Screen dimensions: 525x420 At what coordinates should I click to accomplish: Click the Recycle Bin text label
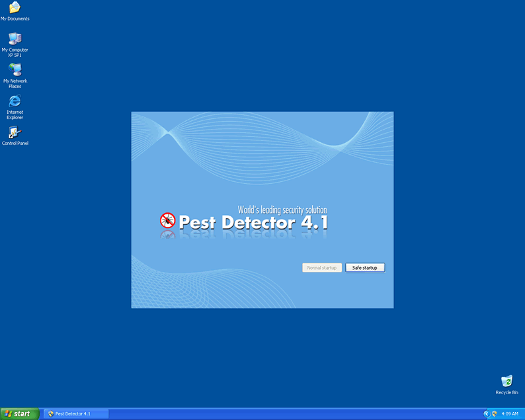pos(506,393)
